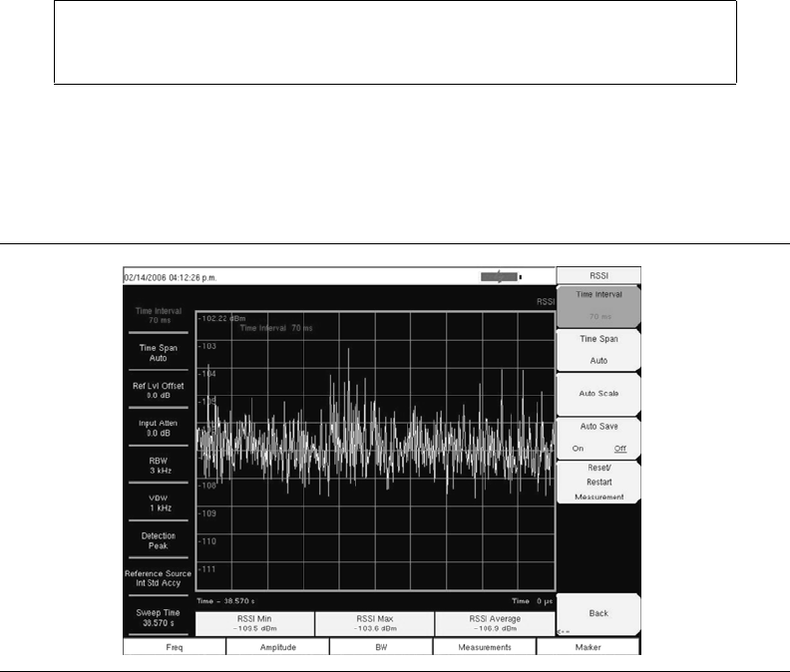Click Input Atten 0.0 dB value
790x672 pixels.
tap(159, 428)
